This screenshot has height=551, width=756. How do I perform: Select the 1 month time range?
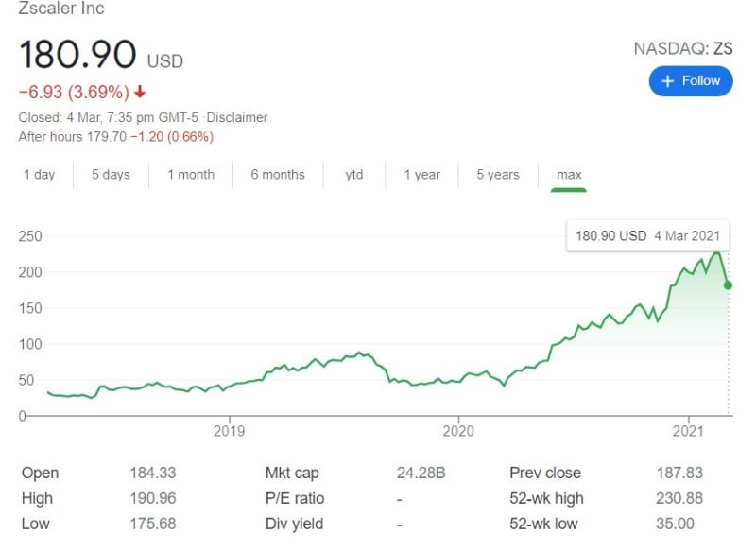coord(190,174)
